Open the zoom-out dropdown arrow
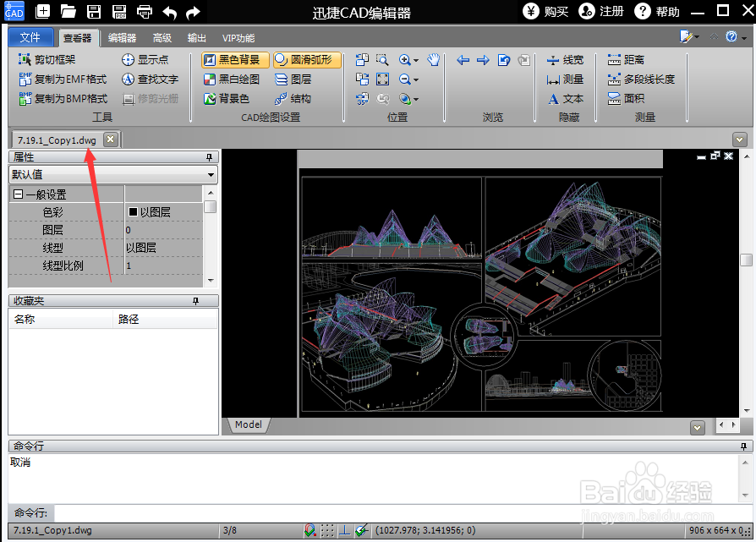This screenshot has width=756, height=542. point(416,79)
